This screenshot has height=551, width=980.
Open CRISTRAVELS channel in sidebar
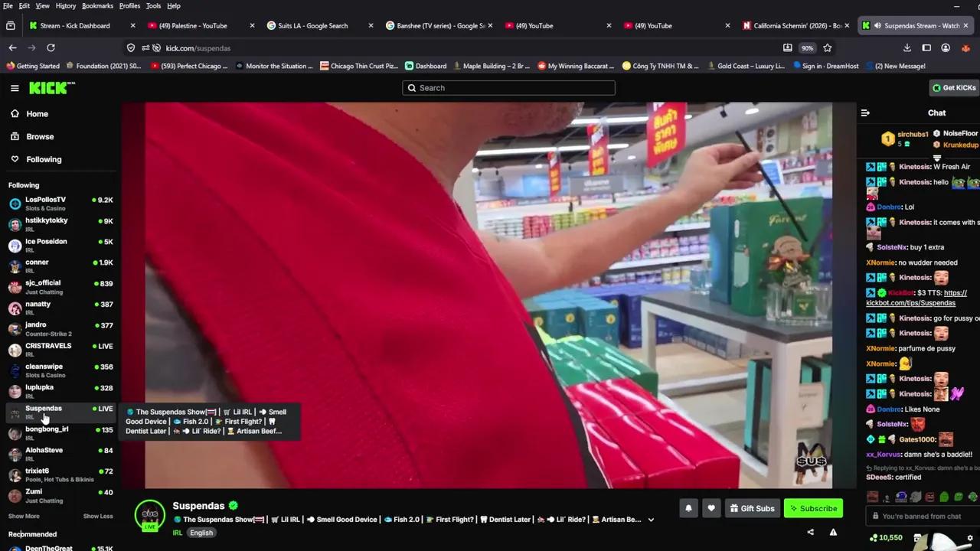click(x=60, y=349)
